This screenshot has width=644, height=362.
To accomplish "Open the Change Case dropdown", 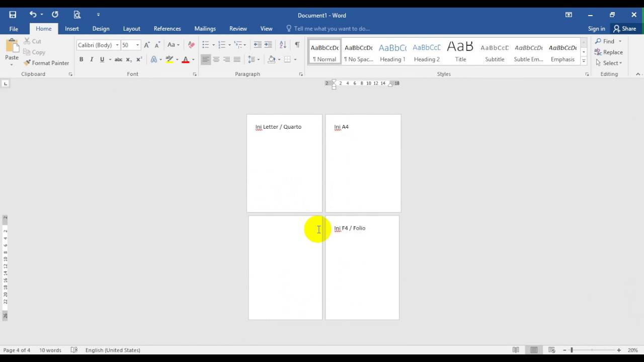I will point(174,45).
